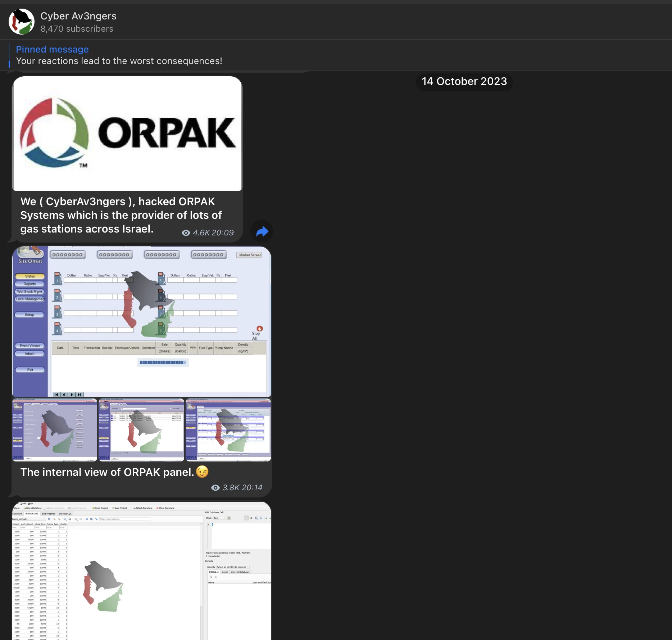Open the first small SiteOmat thumbnail
Image resolution: width=672 pixels, height=640 pixels.
pyautogui.click(x=55, y=430)
